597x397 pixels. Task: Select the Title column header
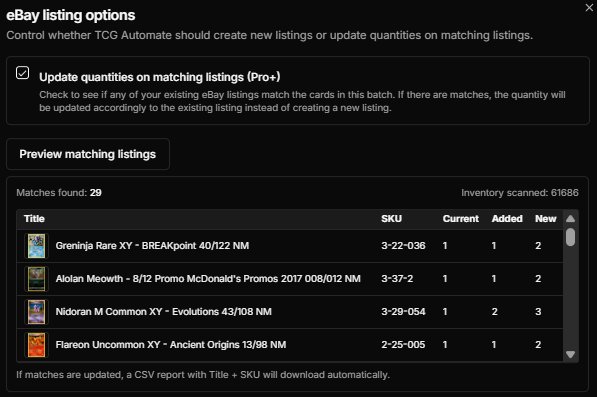tap(34, 219)
